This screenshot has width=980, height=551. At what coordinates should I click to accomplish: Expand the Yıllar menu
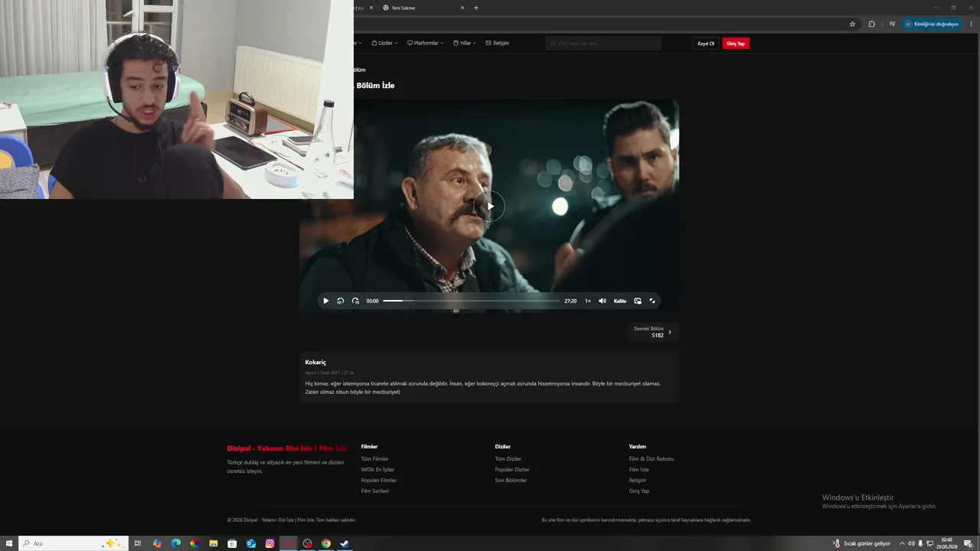pos(465,43)
